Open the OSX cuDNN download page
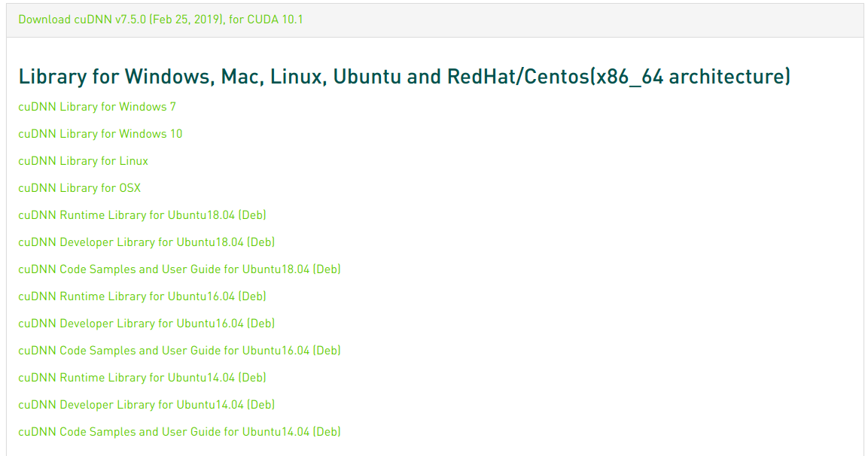 coord(80,188)
